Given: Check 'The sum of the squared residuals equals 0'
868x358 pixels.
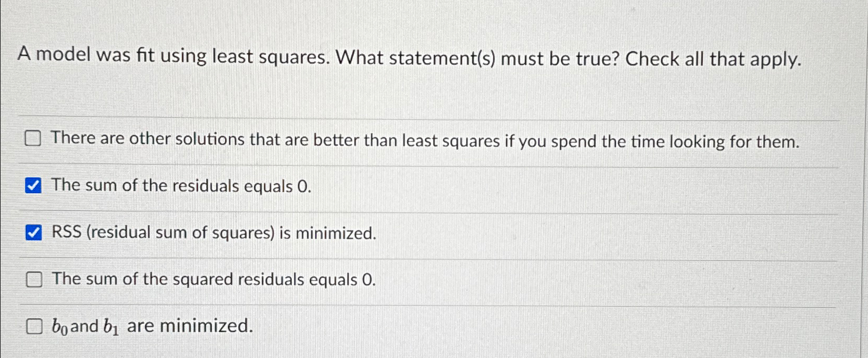Looking at the screenshot, I should [35, 280].
